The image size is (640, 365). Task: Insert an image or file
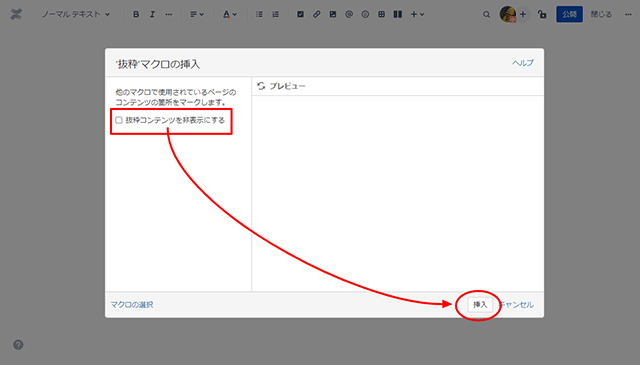333,14
